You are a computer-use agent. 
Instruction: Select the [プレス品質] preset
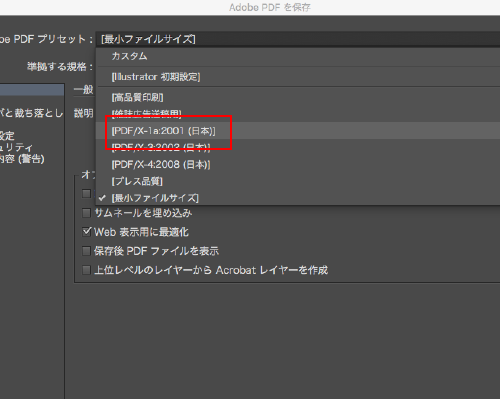[x=298, y=181]
